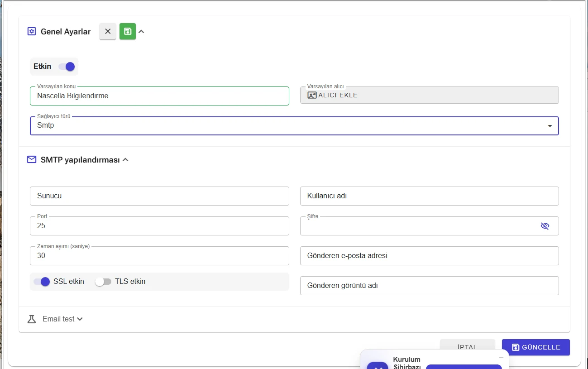Minimize the Kurulum Sihirbazı popup
588x369 pixels.
coord(501,357)
